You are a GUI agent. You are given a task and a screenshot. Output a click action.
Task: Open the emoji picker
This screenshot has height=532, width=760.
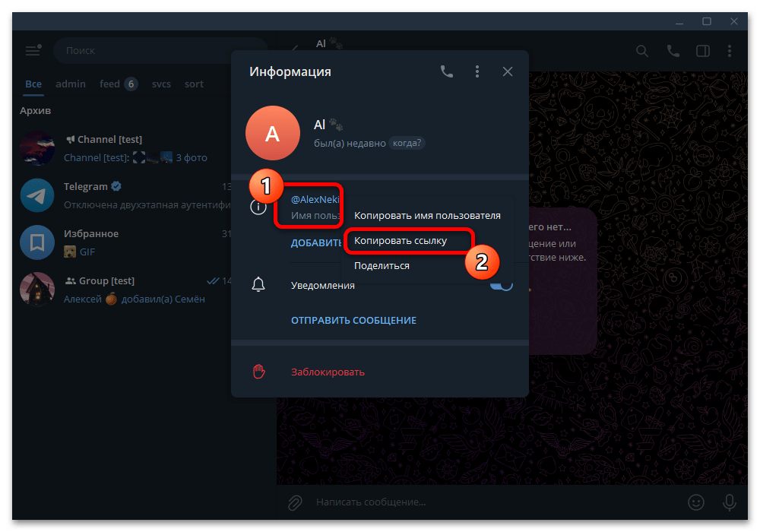(x=696, y=502)
